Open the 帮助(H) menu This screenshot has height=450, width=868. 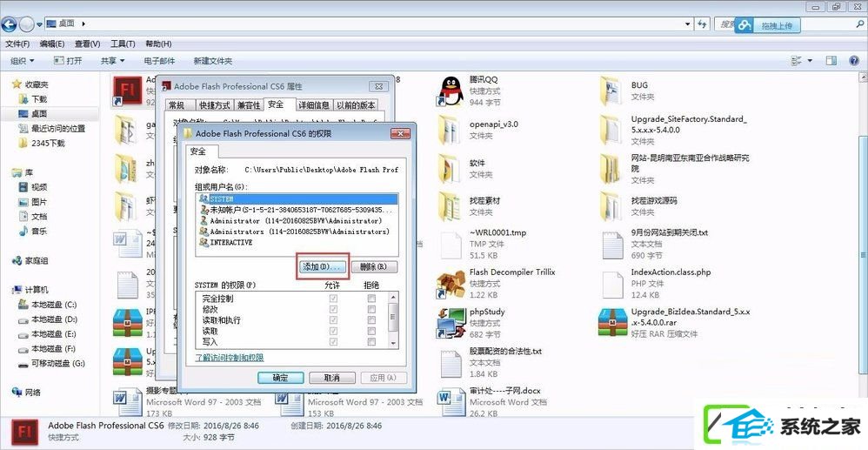pos(158,44)
